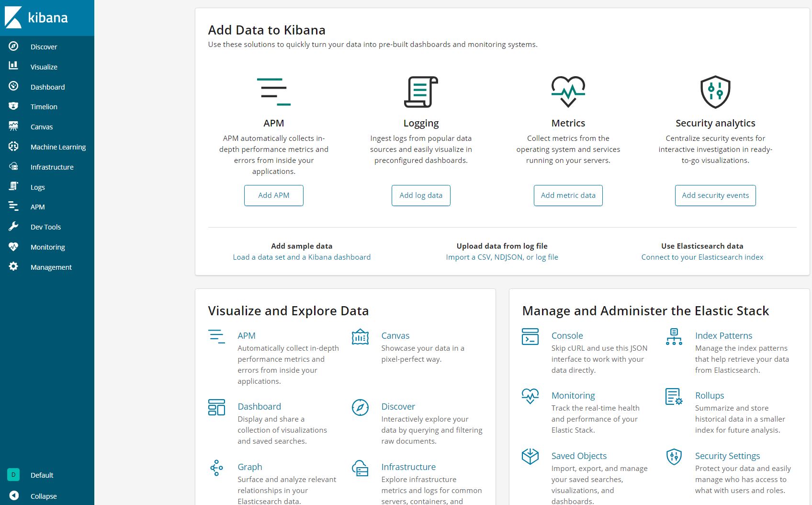Click the Collapse sidebar arrow icon
This screenshot has width=812, height=505.
14,495
